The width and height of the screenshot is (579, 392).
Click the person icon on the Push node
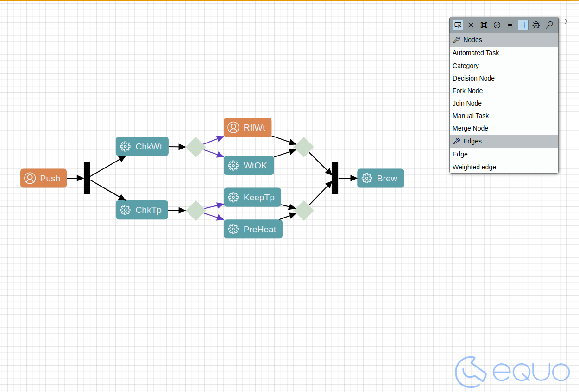[x=30, y=178]
